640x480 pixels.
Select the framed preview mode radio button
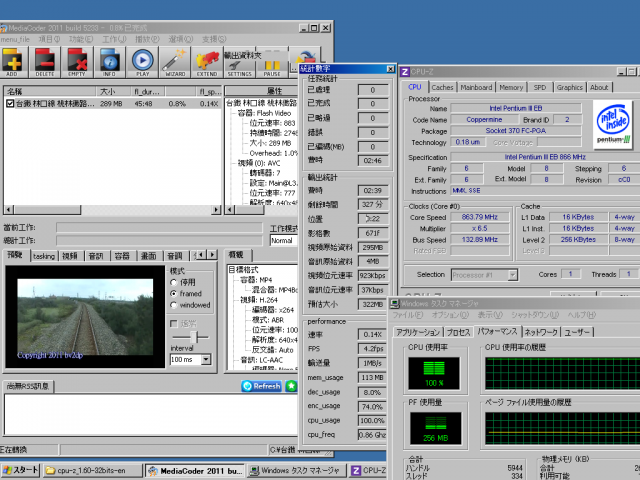click(173, 293)
